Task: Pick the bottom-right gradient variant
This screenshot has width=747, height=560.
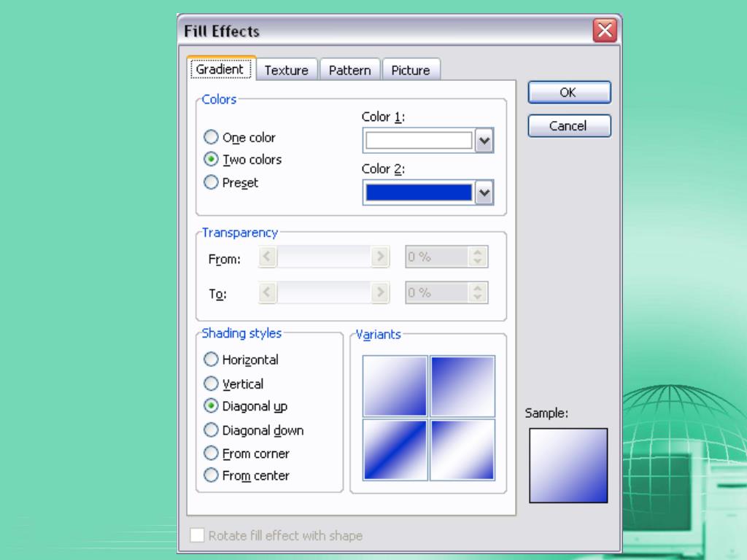Action: [x=462, y=449]
